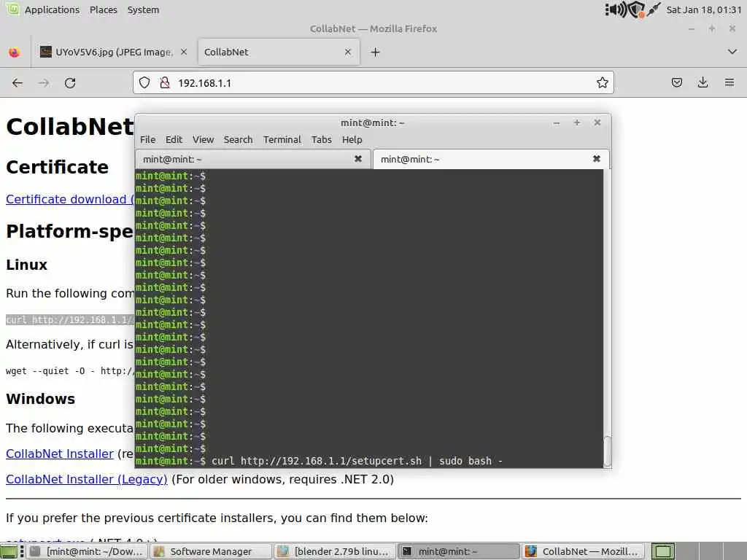The image size is (747, 560).
Task: Switch to UYoV5V6.jpg browser tab
Action: 113,52
